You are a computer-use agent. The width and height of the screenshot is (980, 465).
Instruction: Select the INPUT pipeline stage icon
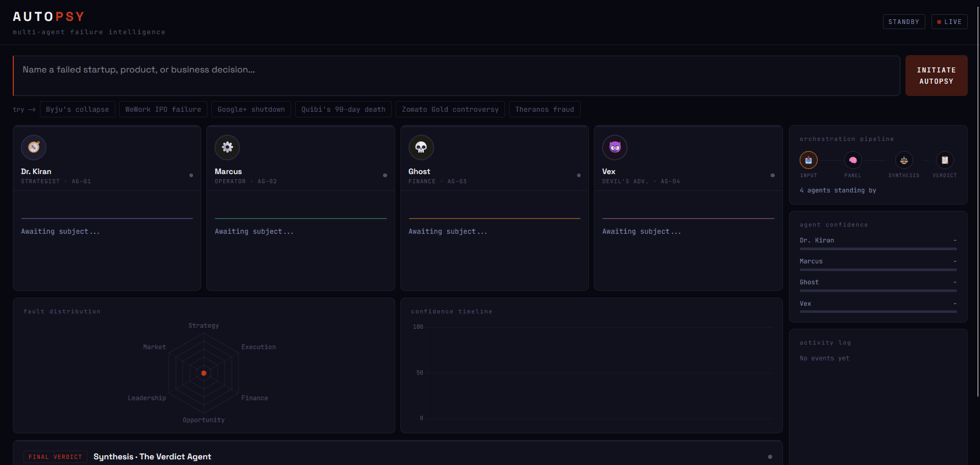pos(808,160)
